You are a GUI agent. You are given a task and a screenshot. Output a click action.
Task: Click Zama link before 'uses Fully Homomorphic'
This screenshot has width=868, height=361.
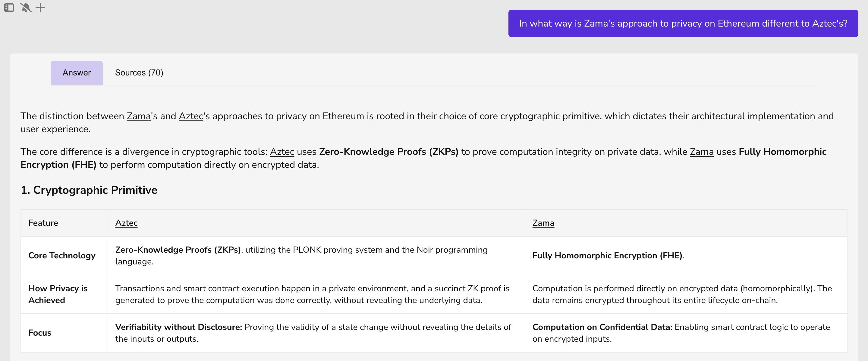(x=702, y=152)
